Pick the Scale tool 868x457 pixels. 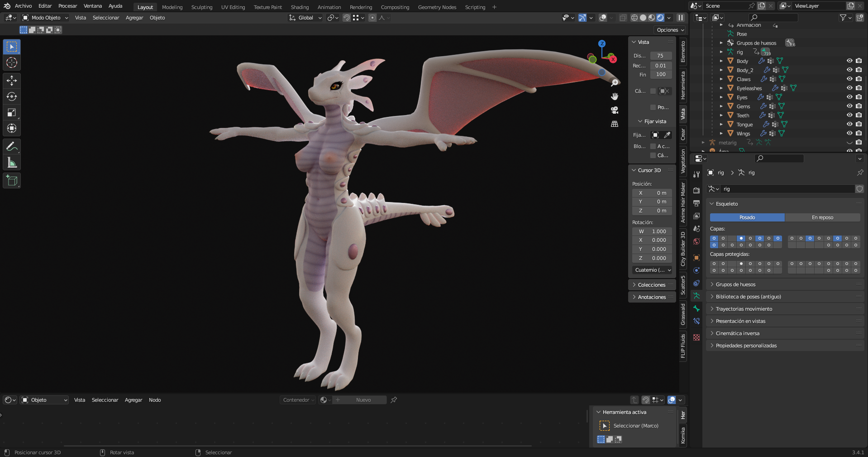click(12, 113)
